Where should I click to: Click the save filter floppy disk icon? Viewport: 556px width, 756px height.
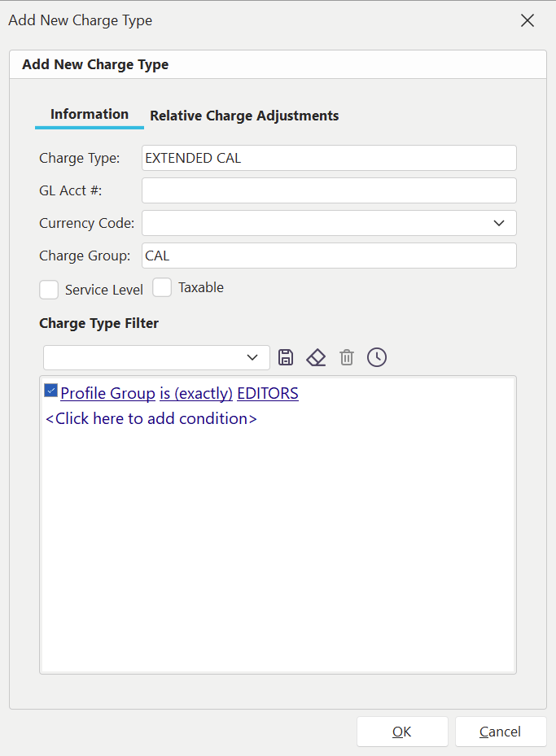click(286, 357)
